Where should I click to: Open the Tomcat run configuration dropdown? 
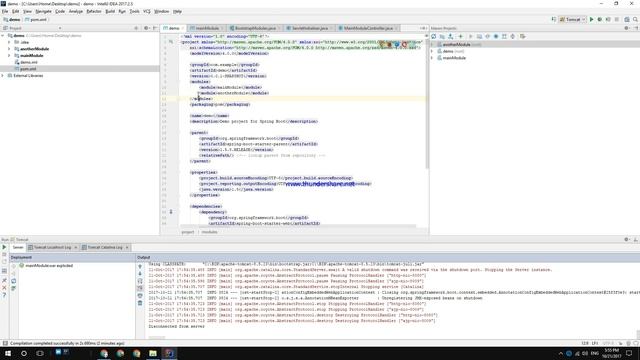pos(572,19)
